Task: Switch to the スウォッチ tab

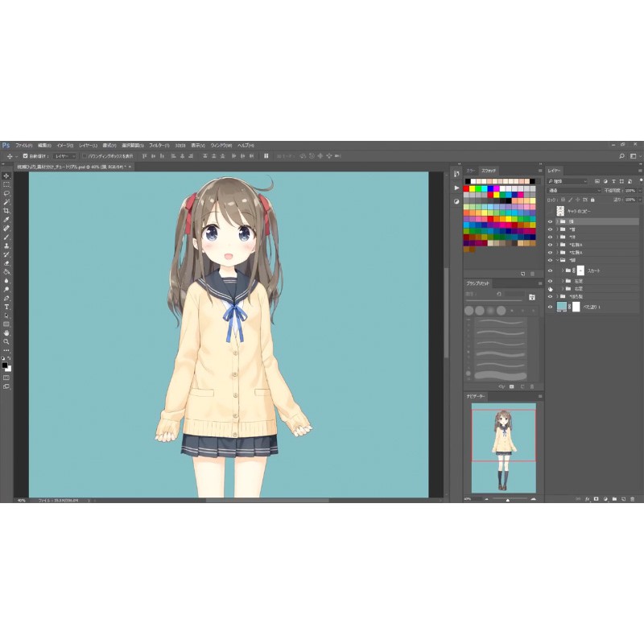Action: (489, 170)
